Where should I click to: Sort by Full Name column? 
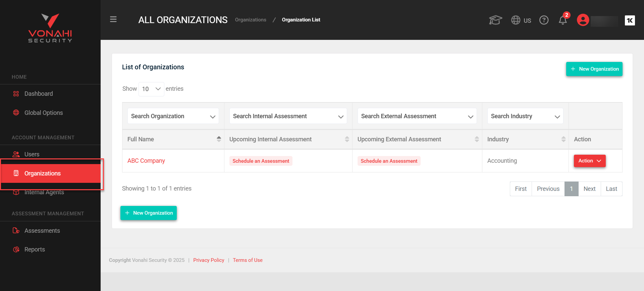click(x=173, y=139)
